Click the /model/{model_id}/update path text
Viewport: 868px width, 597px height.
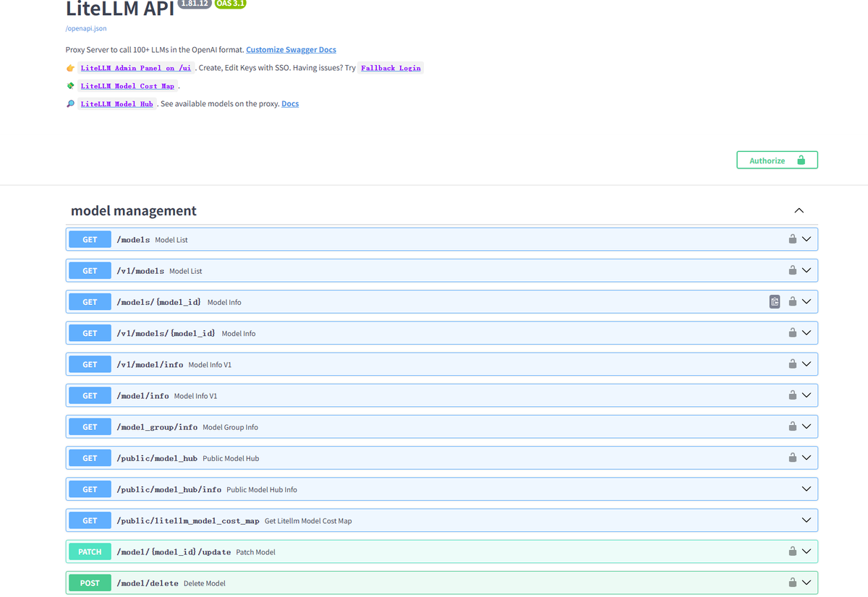[174, 551]
